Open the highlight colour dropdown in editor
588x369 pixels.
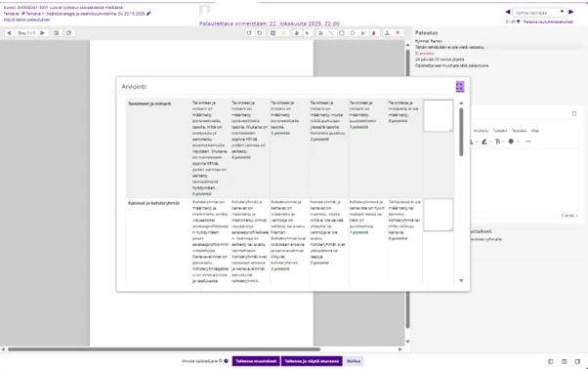(490, 142)
